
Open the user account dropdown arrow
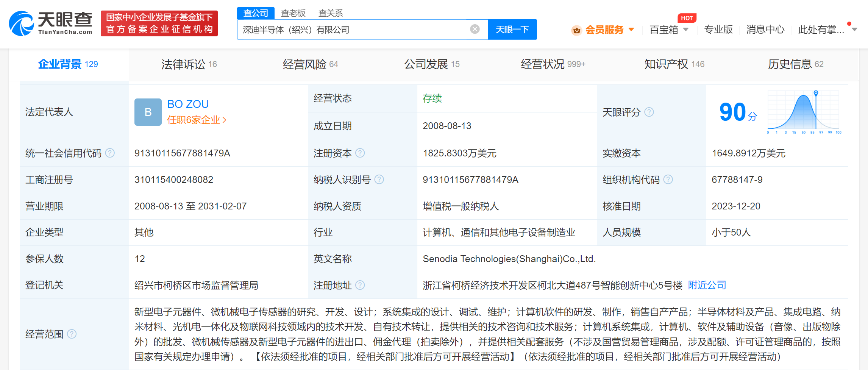[x=854, y=30]
